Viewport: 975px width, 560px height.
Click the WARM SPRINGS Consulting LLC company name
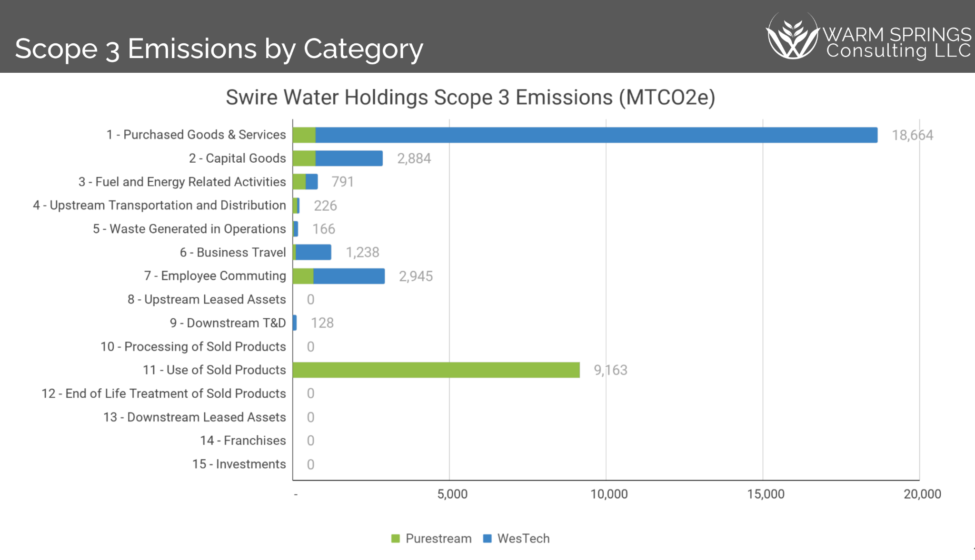coord(897,42)
